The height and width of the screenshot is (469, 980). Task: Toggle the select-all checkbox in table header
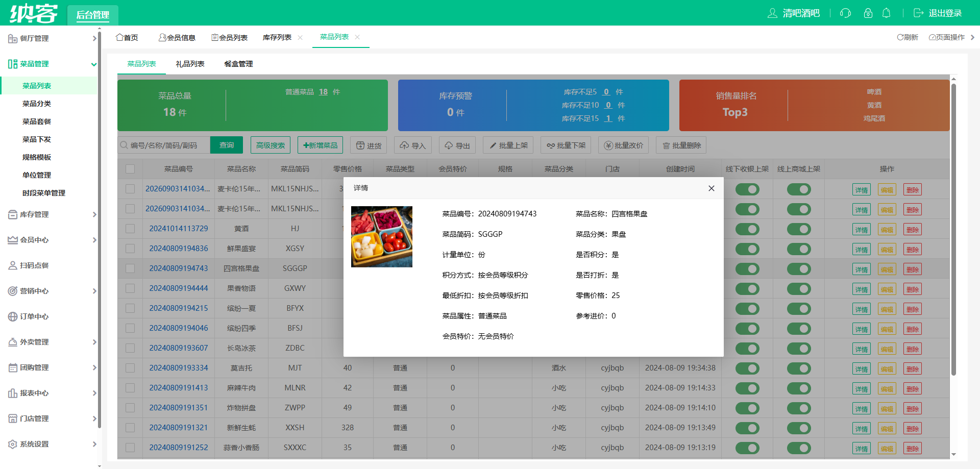(x=130, y=169)
